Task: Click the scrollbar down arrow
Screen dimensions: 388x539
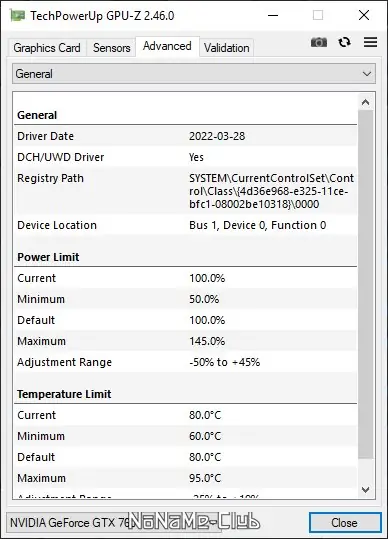Action: [366, 490]
